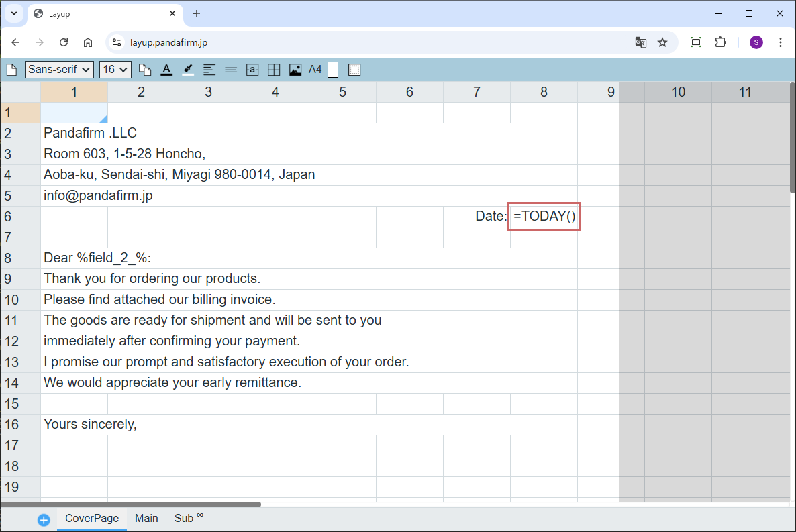Select column 5 header
796x532 pixels.
pyautogui.click(x=342, y=92)
